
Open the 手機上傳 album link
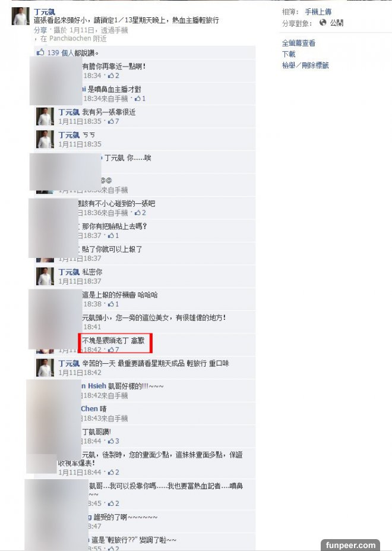point(318,12)
